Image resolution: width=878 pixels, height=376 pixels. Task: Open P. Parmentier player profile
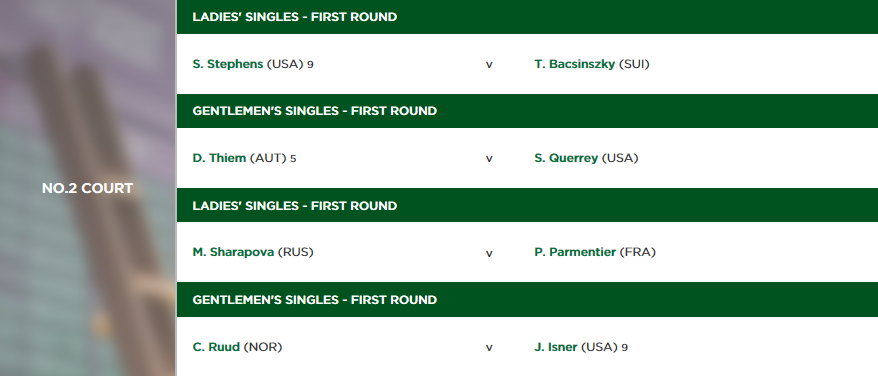pyautogui.click(x=575, y=252)
